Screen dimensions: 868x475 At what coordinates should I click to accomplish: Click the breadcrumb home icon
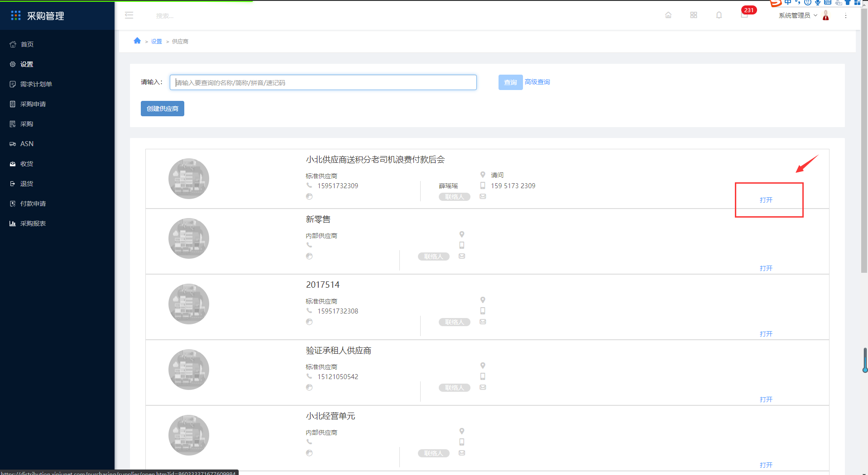pyautogui.click(x=137, y=41)
